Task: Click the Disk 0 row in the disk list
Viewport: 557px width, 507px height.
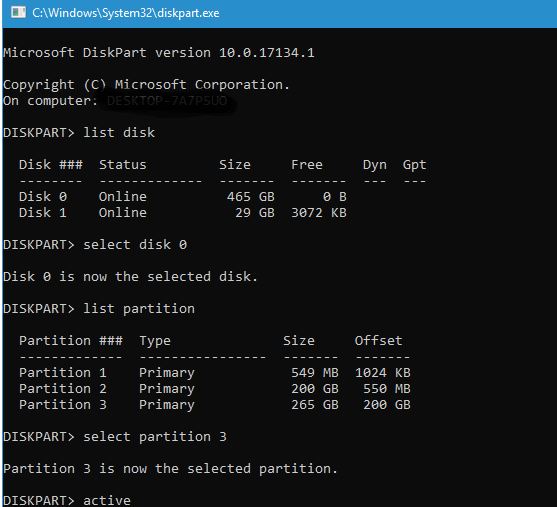Action: 183,196
